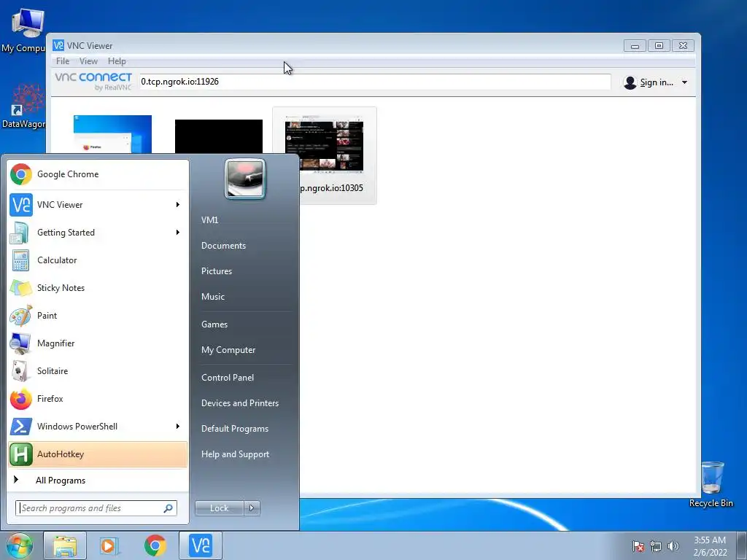
Task: Select the ngrok.io:10305 connection thumbnail
Action: tap(324, 156)
